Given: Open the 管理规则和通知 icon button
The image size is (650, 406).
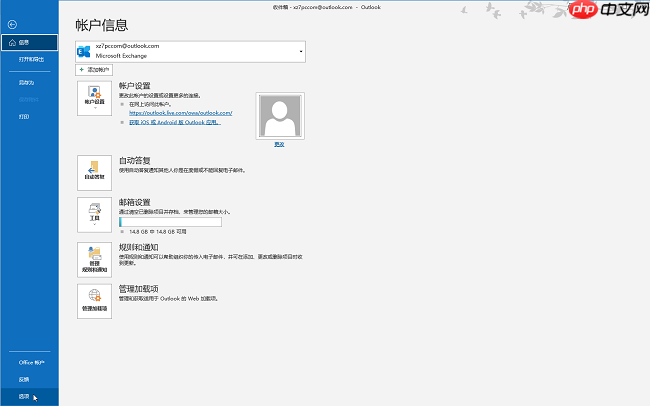Looking at the screenshot, I should pyautogui.click(x=95, y=260).
